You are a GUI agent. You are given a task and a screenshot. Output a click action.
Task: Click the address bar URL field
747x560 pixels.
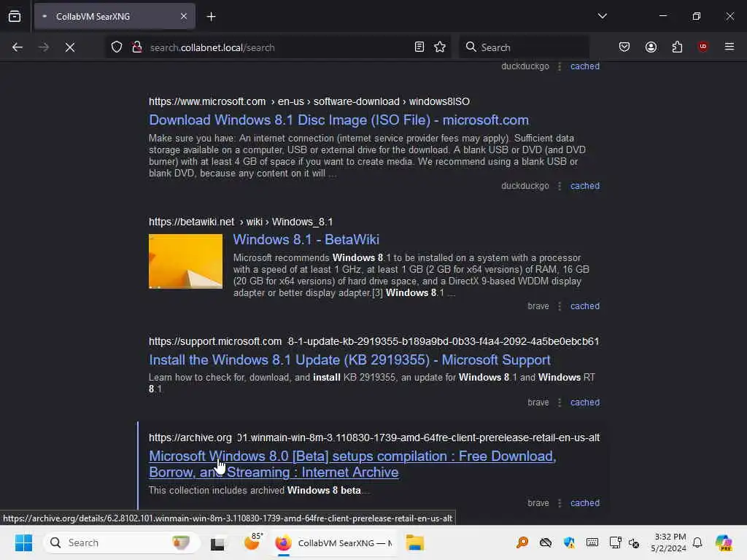(278, 47)
